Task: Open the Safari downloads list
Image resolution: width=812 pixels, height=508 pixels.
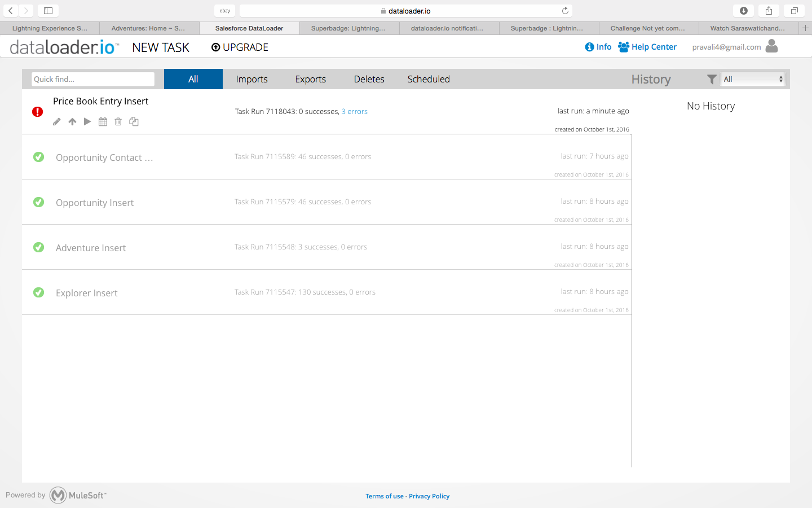Action: pyautogui.click(x=744, y=11)
